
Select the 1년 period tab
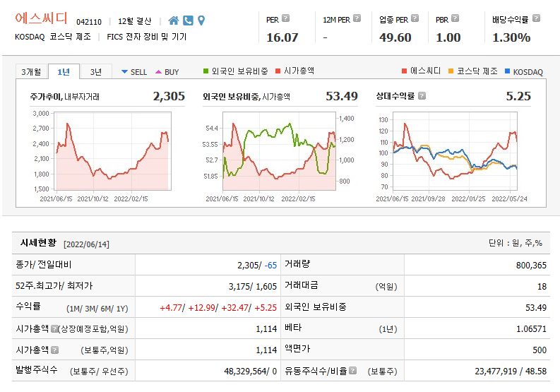pyautogui.click(x=64, y=72)
